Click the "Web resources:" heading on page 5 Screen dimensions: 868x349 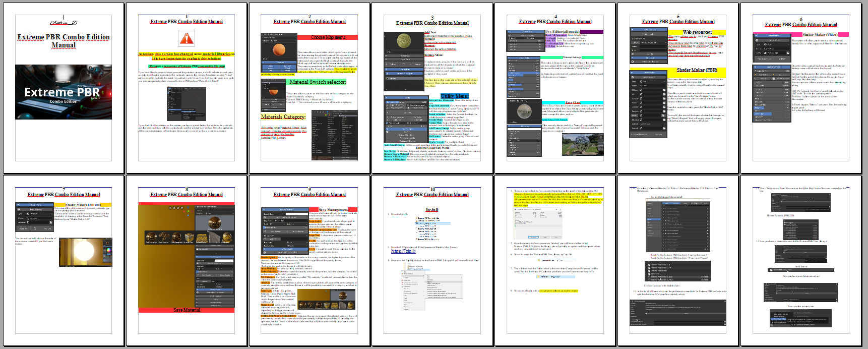(697, 32)
